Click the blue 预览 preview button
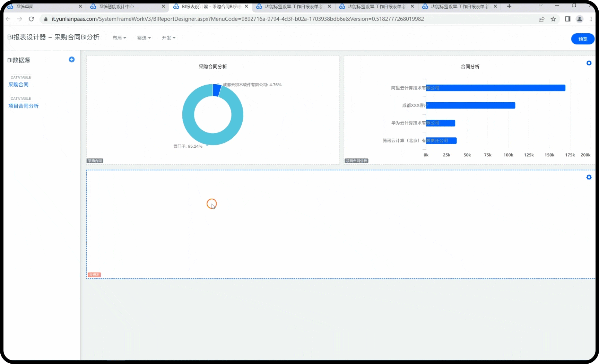599x364 pixels. coord(582,39)
